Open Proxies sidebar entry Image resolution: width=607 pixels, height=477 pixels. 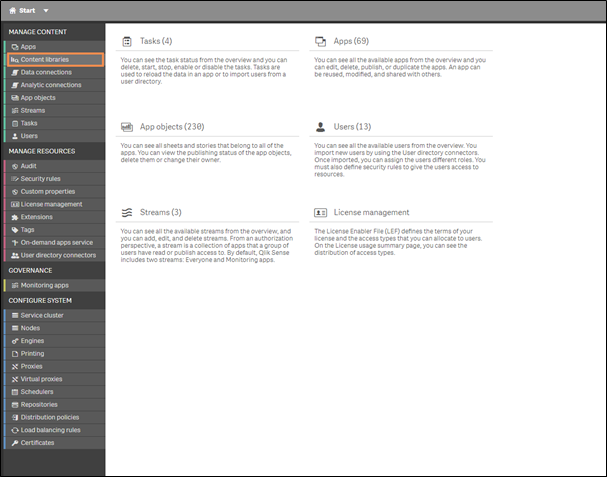click(55, 367)
